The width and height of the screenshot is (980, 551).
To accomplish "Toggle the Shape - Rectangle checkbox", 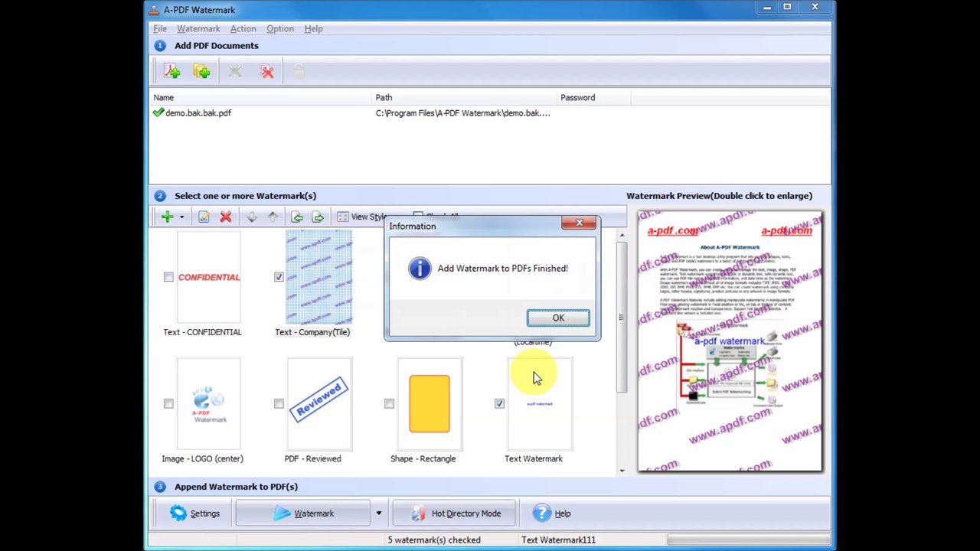I will coord(389,403).
